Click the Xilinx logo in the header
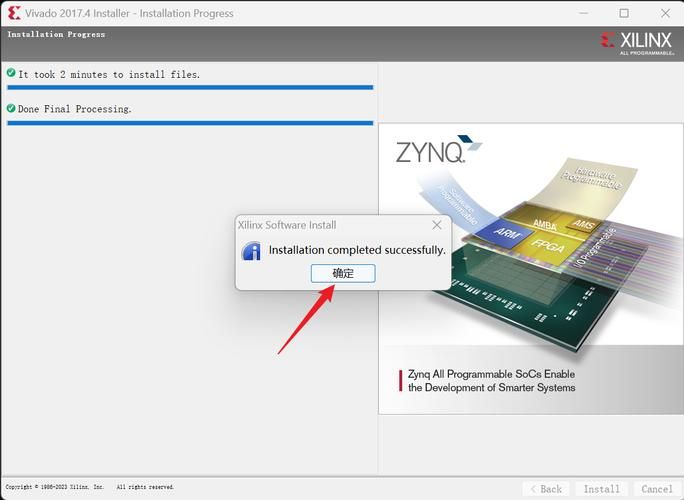Screen dimensions: 684x500 pos(637,43)
